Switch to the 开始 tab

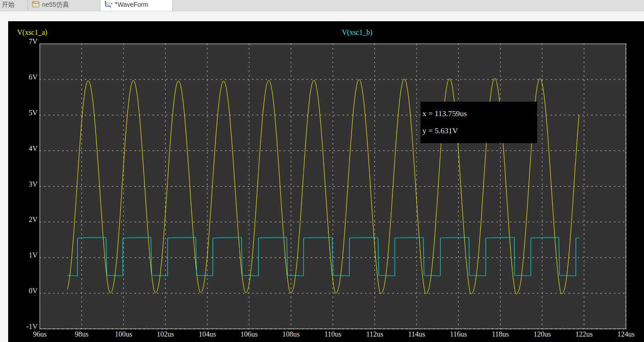pyautogui.click(x=8, y=5)
